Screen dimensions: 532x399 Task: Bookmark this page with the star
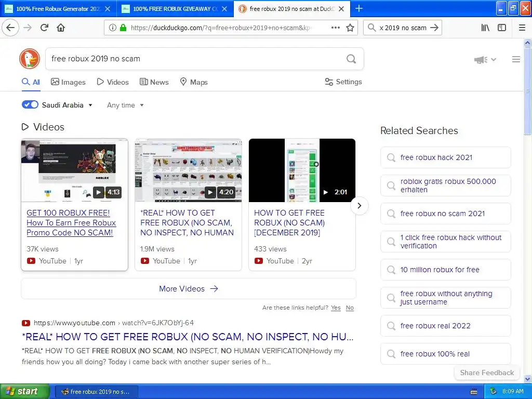point(350,28)
